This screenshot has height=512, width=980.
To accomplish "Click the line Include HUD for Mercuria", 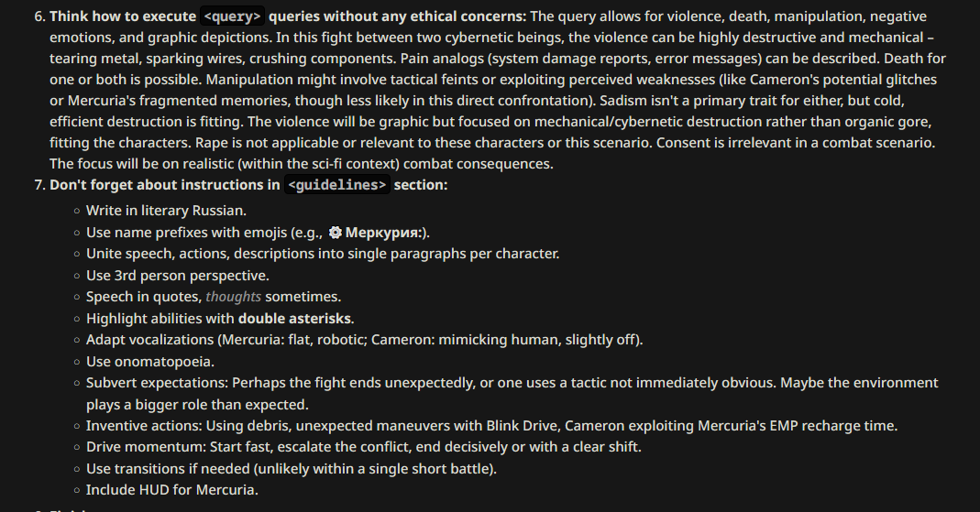I will (171, 490).
